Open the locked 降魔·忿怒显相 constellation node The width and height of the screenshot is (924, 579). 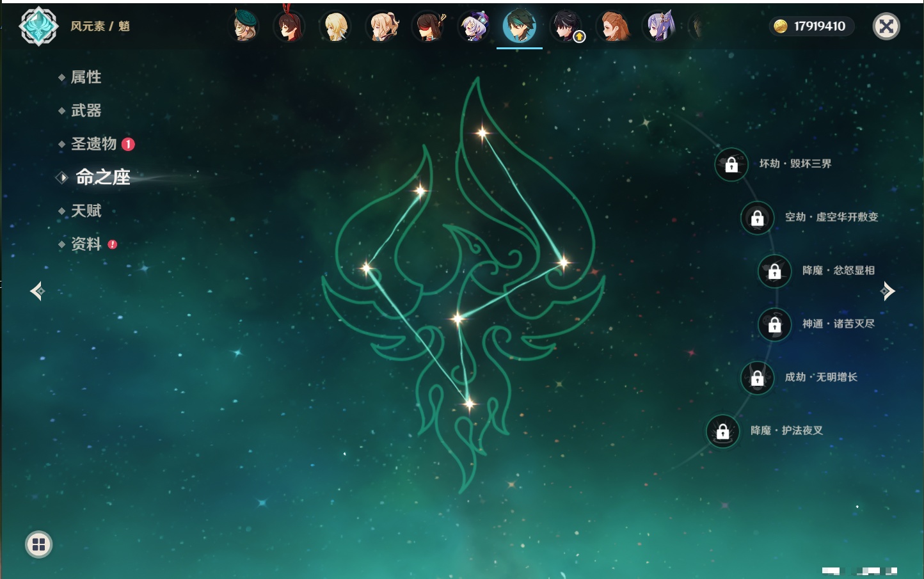pyautogui.click(x=774, y=271)
